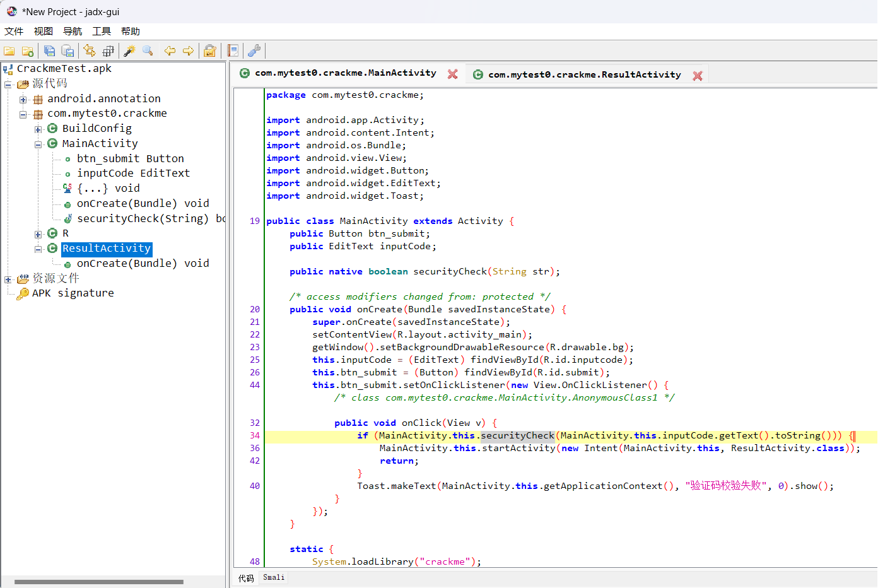Click the MainActivity class icon in tree
This screenshot has width=878, height=588.
(x=52, y=144)
